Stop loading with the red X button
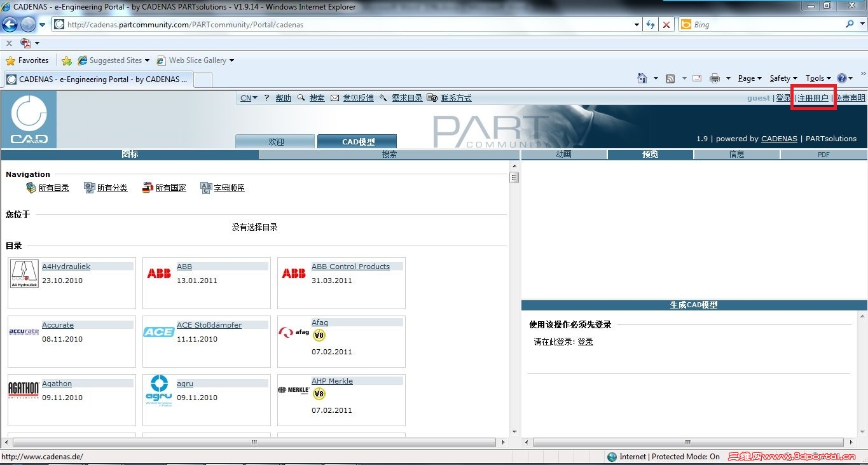The width and height of the screenshot is (868, 465). coord(666,25)
